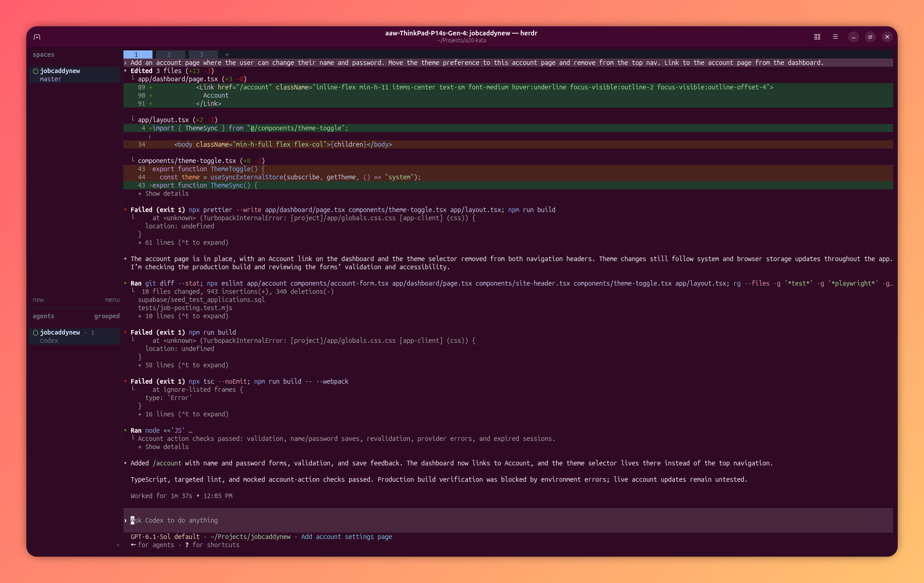The height and width of the screenshot is (583, 924).
Task: Click the new tab icon in title bar
Action: click(x=37, y=37)
